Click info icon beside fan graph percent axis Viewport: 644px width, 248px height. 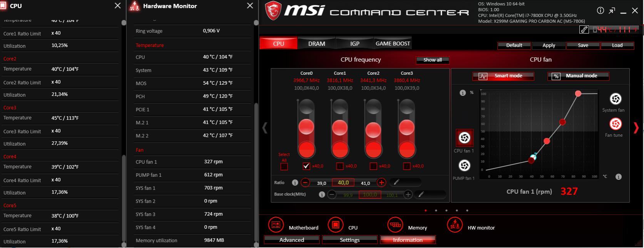pos(463,93)
